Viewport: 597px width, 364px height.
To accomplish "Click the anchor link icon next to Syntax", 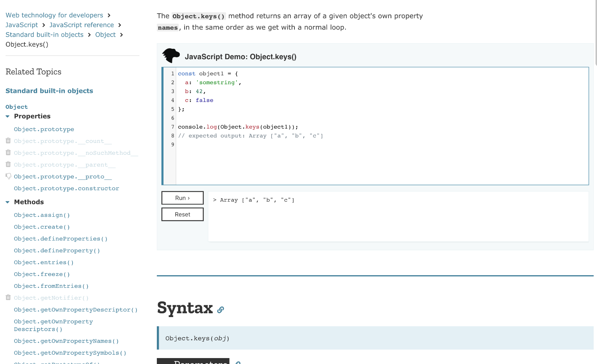I will (220, 310).
